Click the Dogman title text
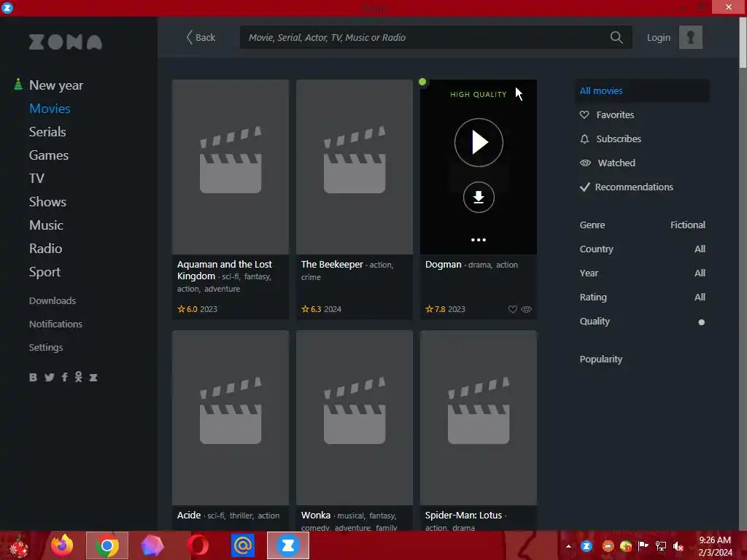Screen dimensions: 747x560 click(443, 264)
